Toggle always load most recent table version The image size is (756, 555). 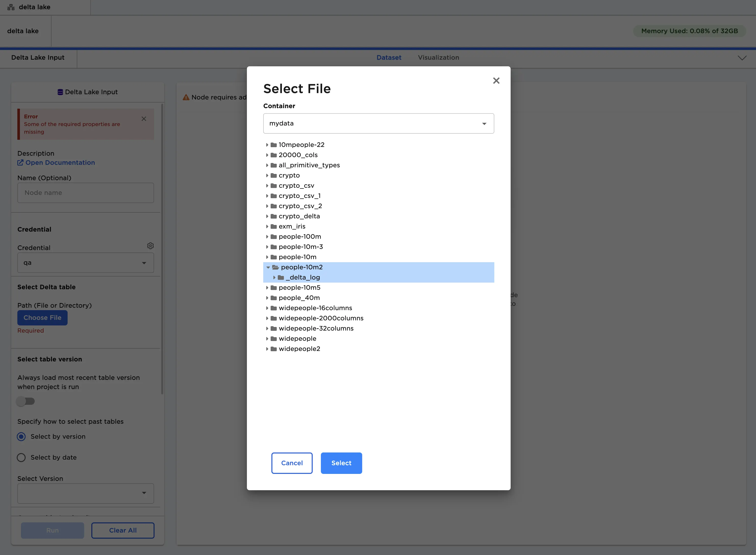point(26,401)
